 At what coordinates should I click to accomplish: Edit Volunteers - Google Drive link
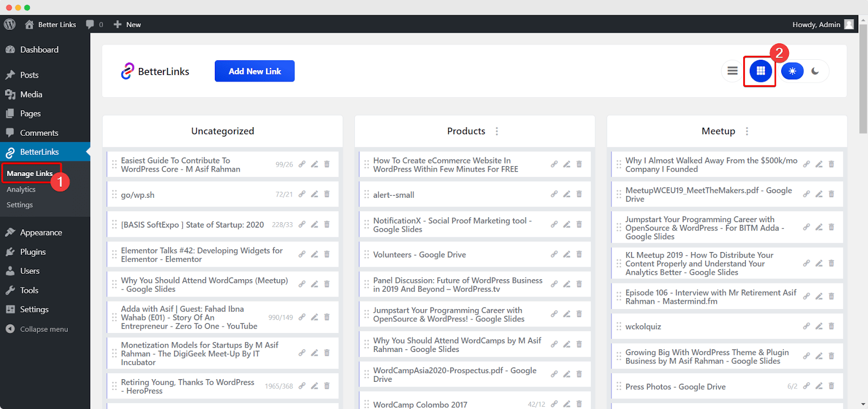pos(566,254)
